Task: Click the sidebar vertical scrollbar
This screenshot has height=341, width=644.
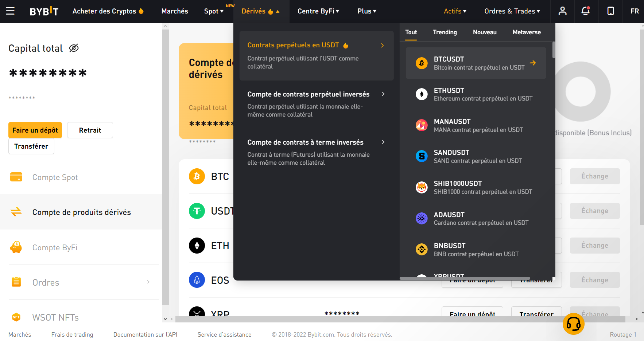Action: pos(166,167)
